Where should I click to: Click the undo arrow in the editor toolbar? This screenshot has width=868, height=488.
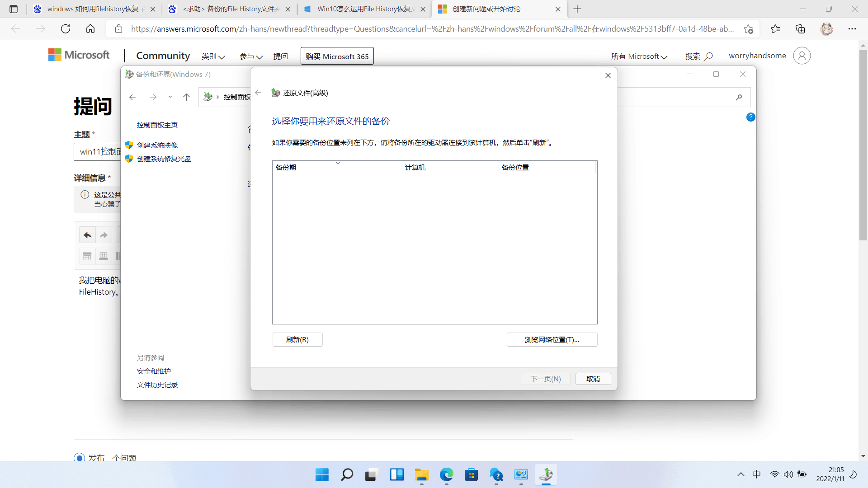coord(88,235)
